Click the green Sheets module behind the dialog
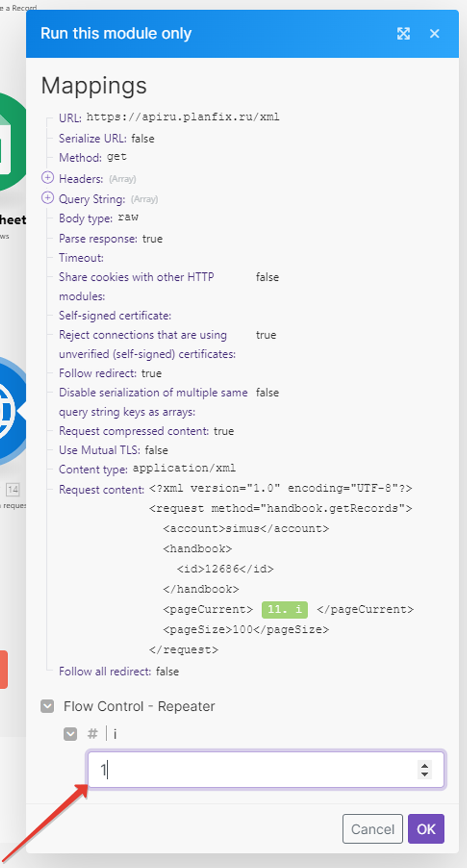 [x=13, y=141]
